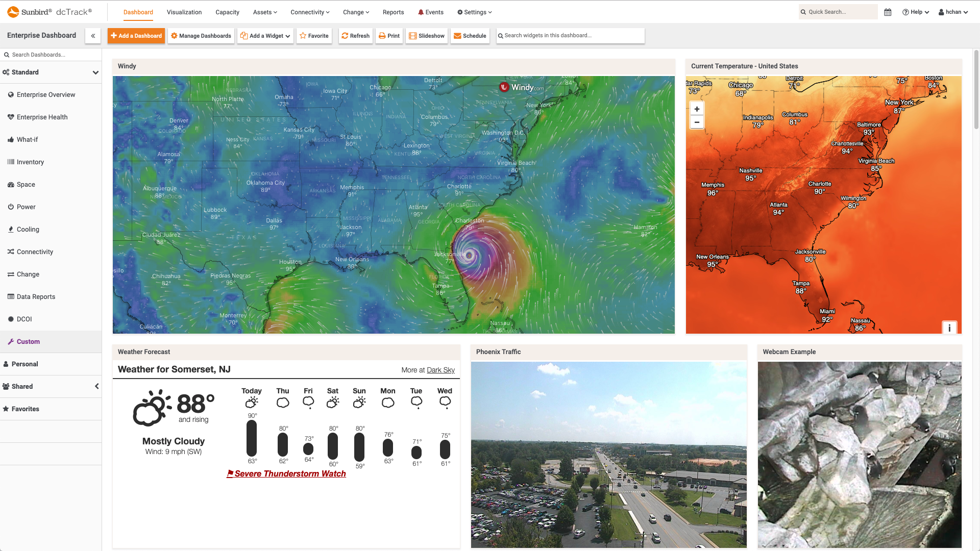The width and height of the screenshot is (980, 551).
Task: Click the Refresh dashboard button
Action: coord(355,36)
